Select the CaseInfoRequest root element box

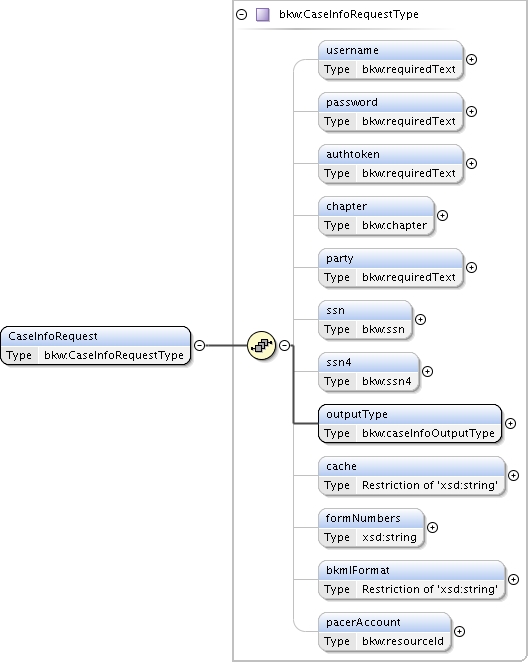coord(96,345)
